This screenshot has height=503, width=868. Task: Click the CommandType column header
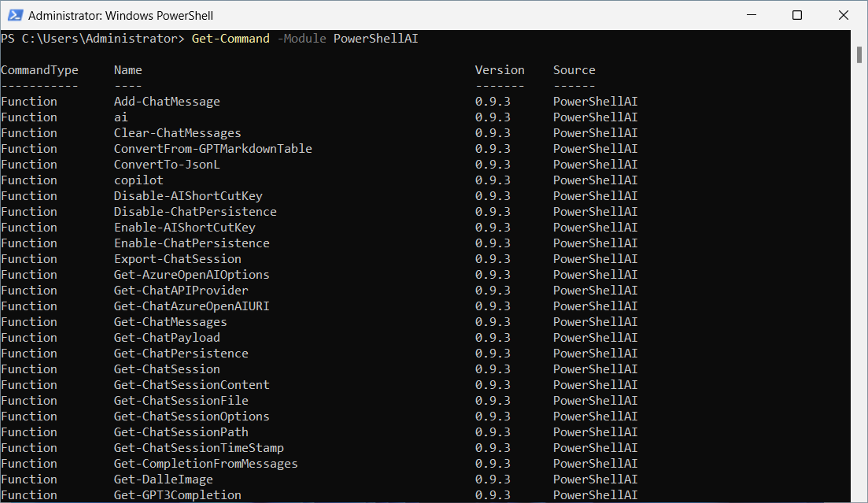(x=40, y=70)
